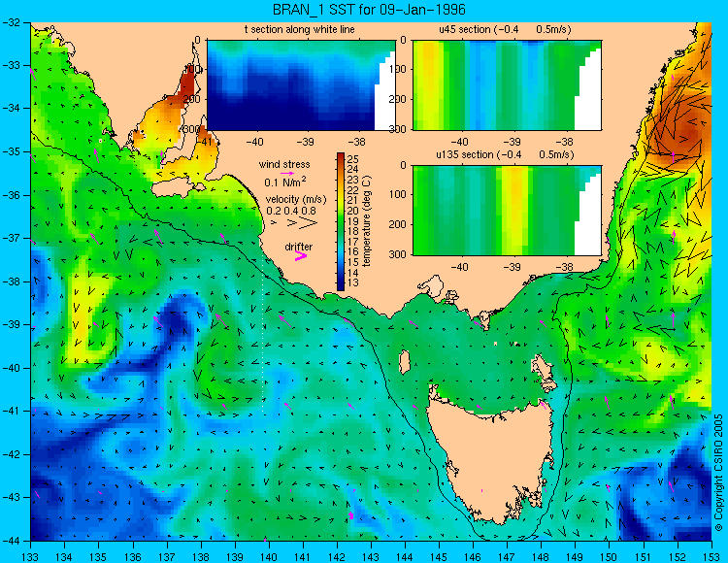Click longitude label 140 on bottom axis
728x563 pixels.
(x=269, y=557)
